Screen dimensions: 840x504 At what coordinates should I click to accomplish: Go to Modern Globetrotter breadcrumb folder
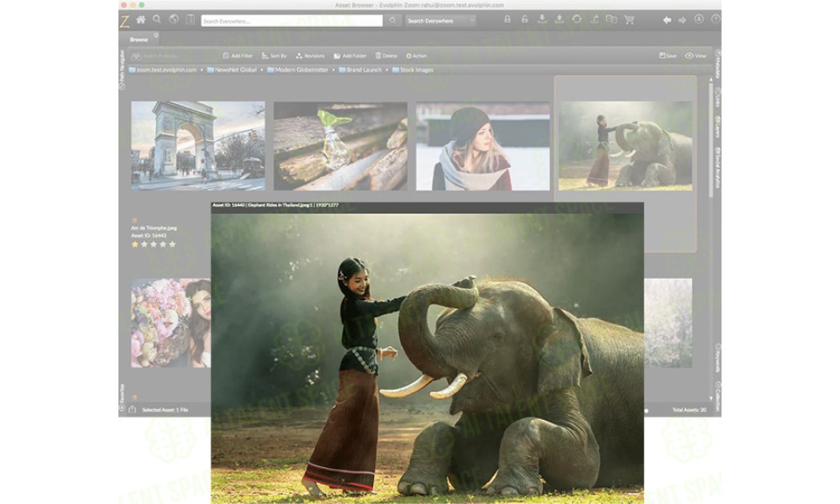coord(298,70)
